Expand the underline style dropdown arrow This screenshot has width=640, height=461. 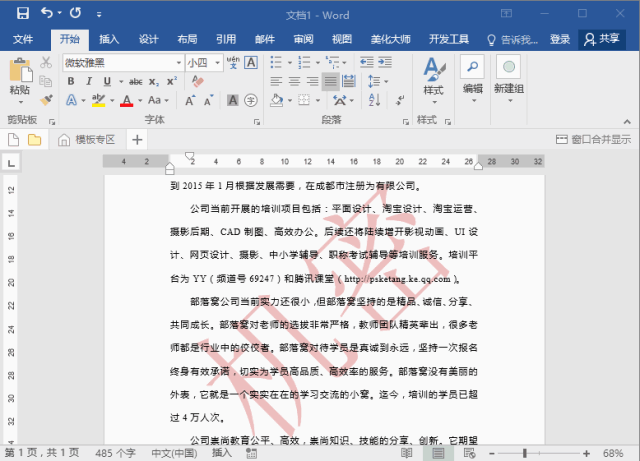(x=121, y=82)
